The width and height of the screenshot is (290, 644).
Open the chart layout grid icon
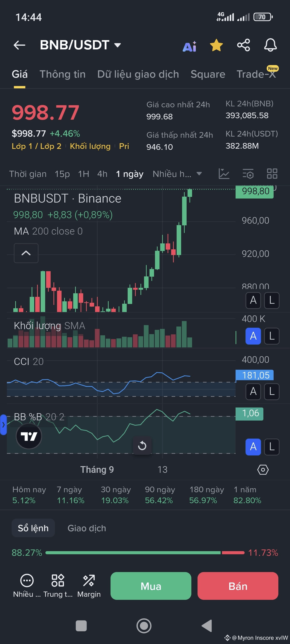272,174
